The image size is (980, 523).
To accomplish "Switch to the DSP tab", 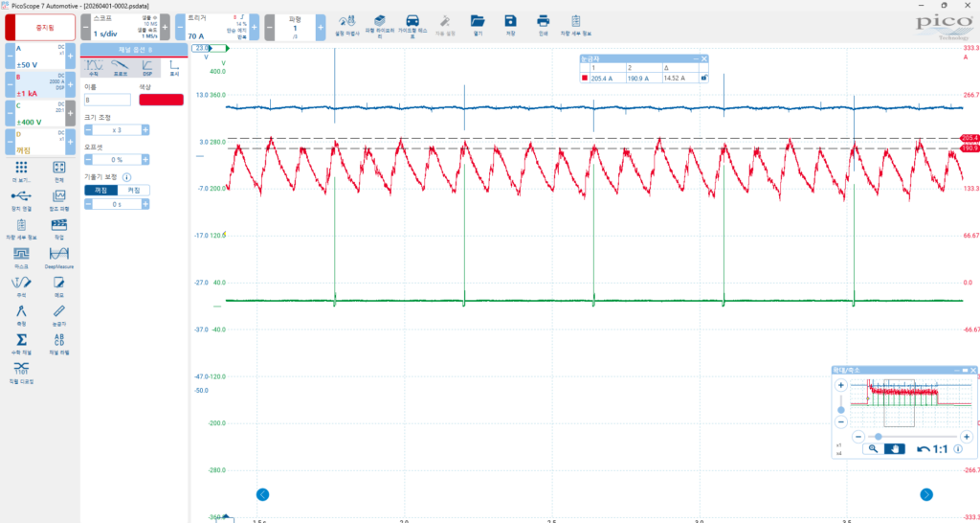I will click(x=147, y=66).
